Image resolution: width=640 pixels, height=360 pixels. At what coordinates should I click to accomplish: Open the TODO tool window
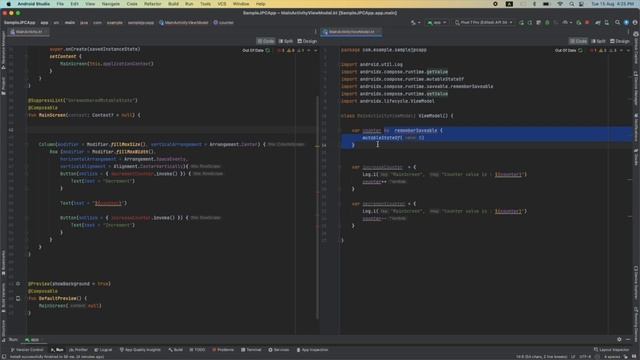198,350
